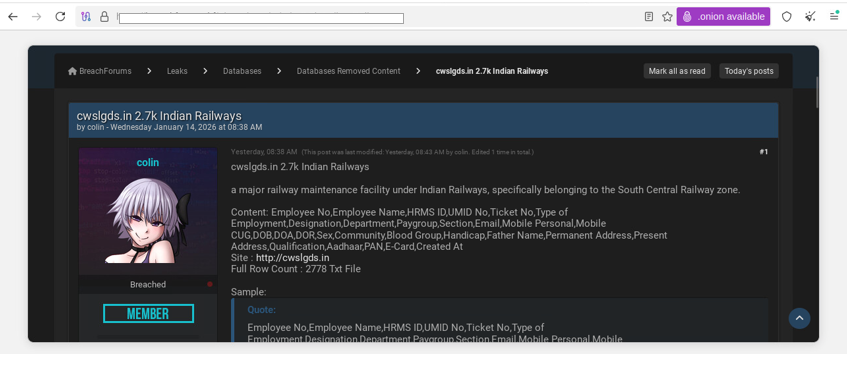Screen dimensions: 847x370
Task: Go back to the previous page
Action: tap(12, 17)
